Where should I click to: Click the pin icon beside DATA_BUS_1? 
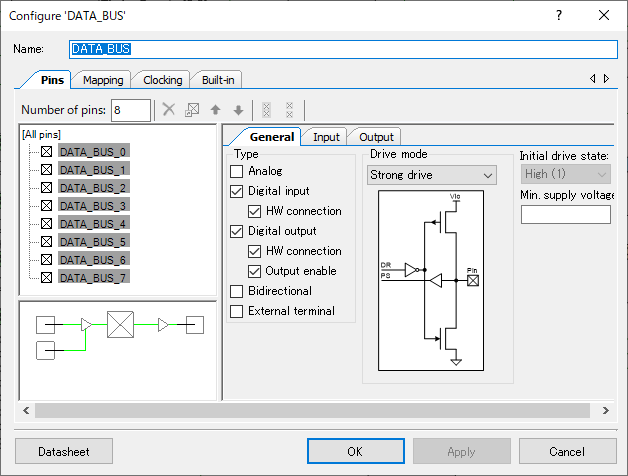[46, 169]
